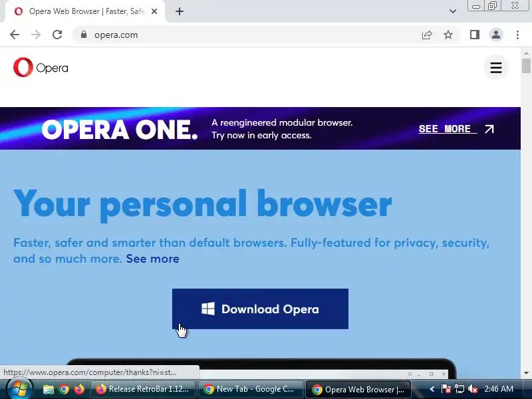Go back to the previous page
The image size is (532, 399).
point(15,35)
